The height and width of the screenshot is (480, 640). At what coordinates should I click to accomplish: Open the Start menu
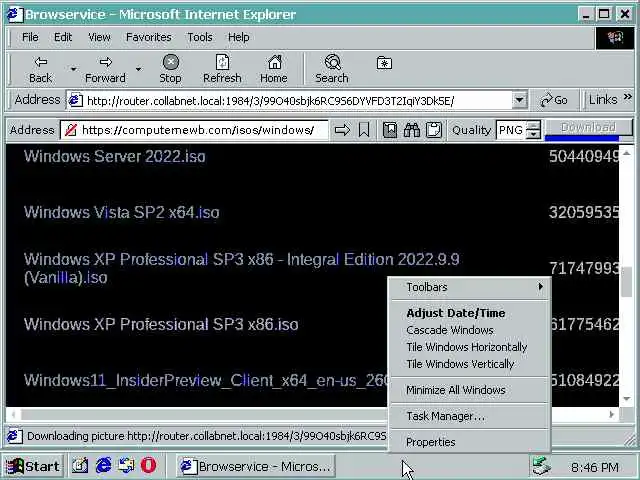click(x=33, y=466)
